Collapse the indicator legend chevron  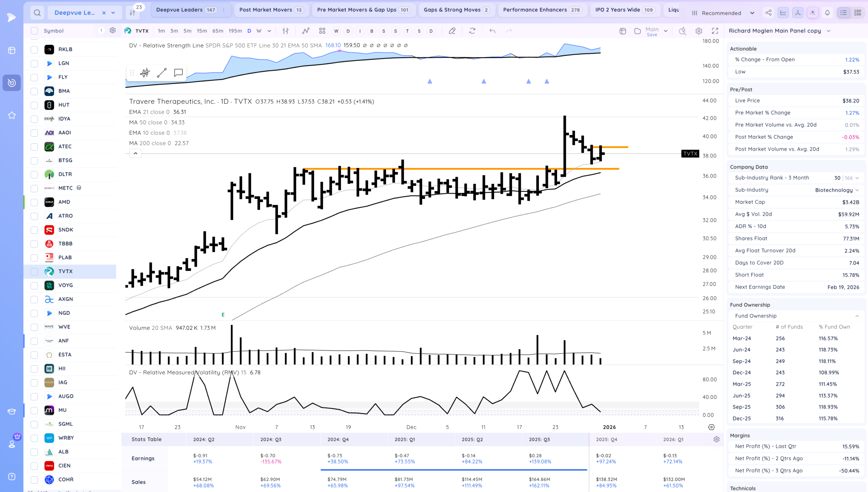135,153
